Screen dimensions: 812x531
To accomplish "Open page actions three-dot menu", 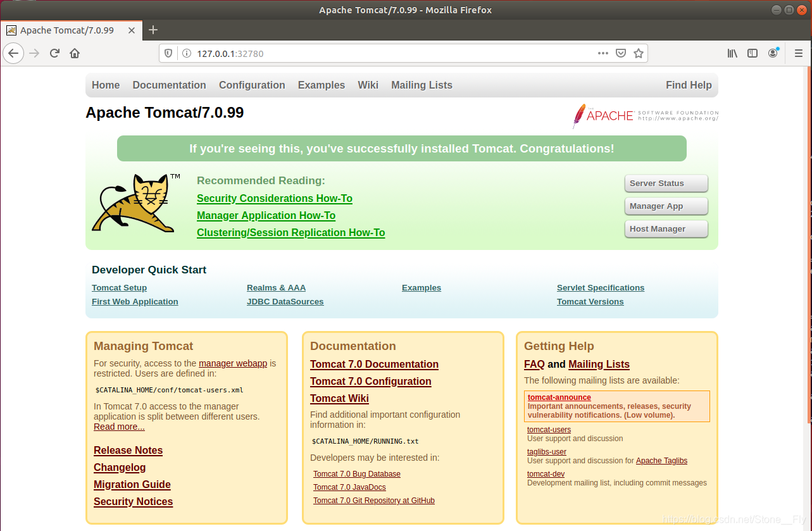I will click(603, 53).
